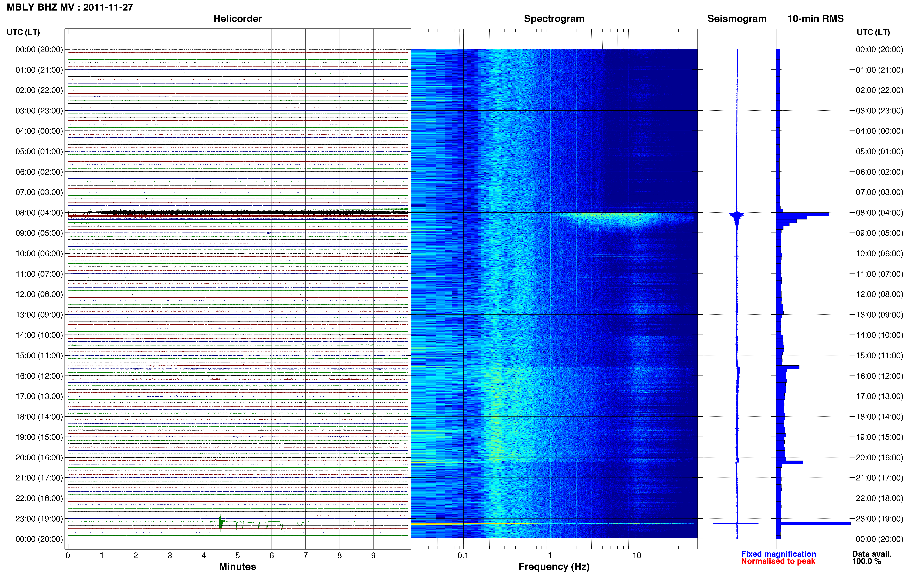This screenshot has width=924, height=578.
Task: Click left time label '03:00 (23:00)'
Action: click(x=39, y=110)
